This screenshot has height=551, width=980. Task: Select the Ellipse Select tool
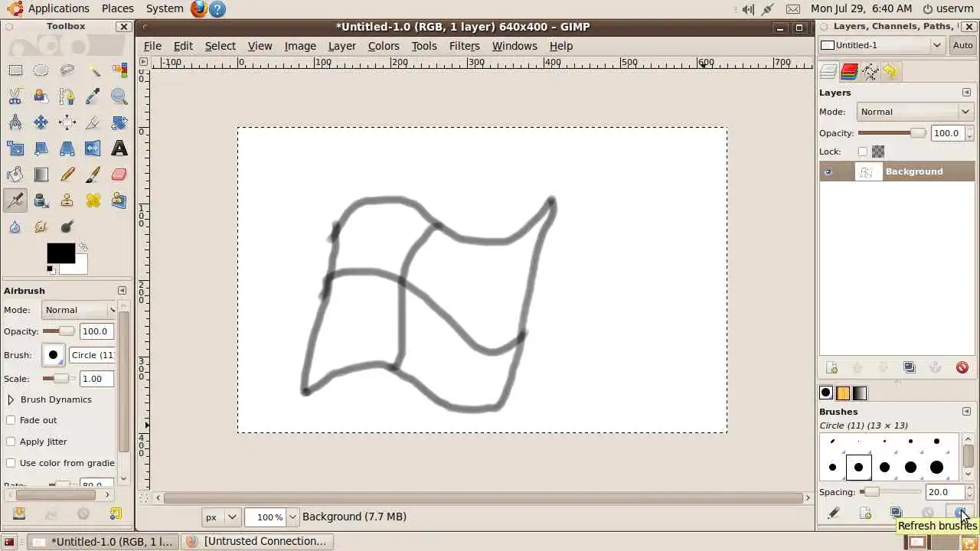coord(41,70)
